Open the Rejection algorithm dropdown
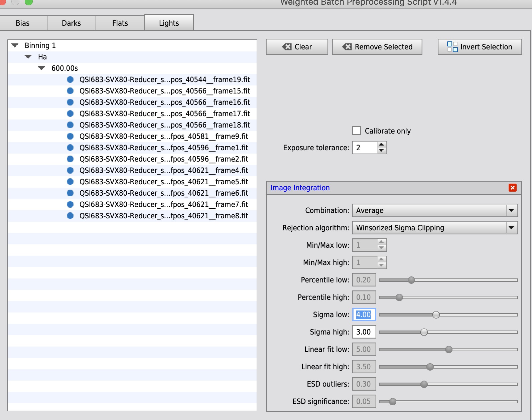Viewport: 532px width, 420px height. point(435,228)
